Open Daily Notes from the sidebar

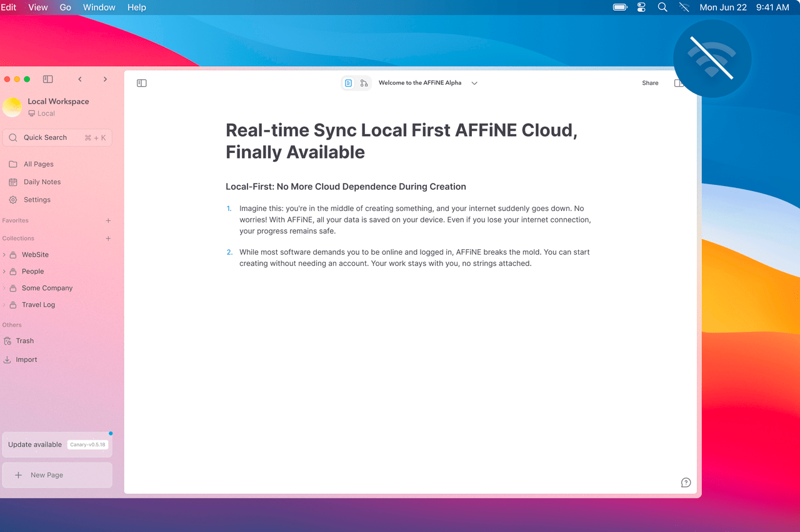pyautogui.click(x=41, y=182)
